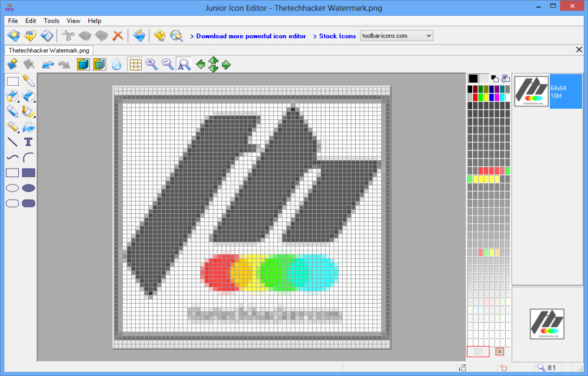
Task: Select the filled ellipse tool
Action: (28, 188)
